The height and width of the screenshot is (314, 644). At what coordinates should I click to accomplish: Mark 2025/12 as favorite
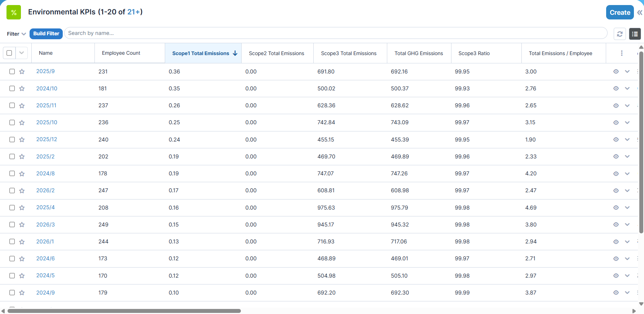[x=22, y=140]
